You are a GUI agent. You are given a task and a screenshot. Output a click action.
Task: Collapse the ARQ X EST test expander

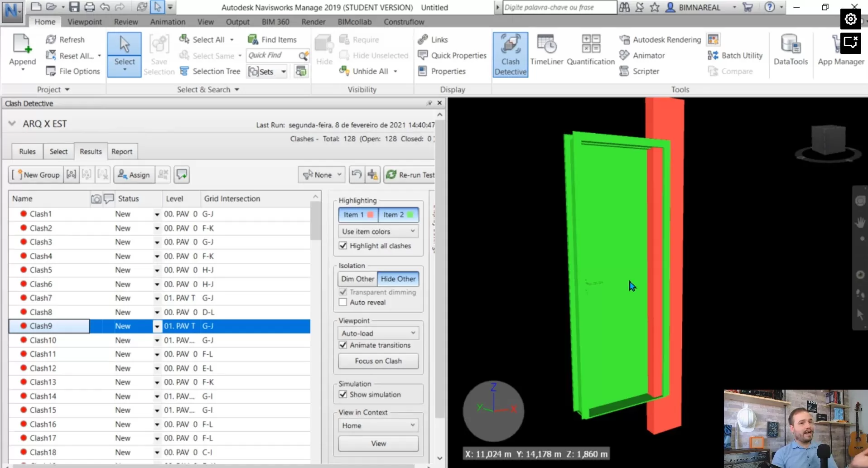coord(12,123)
